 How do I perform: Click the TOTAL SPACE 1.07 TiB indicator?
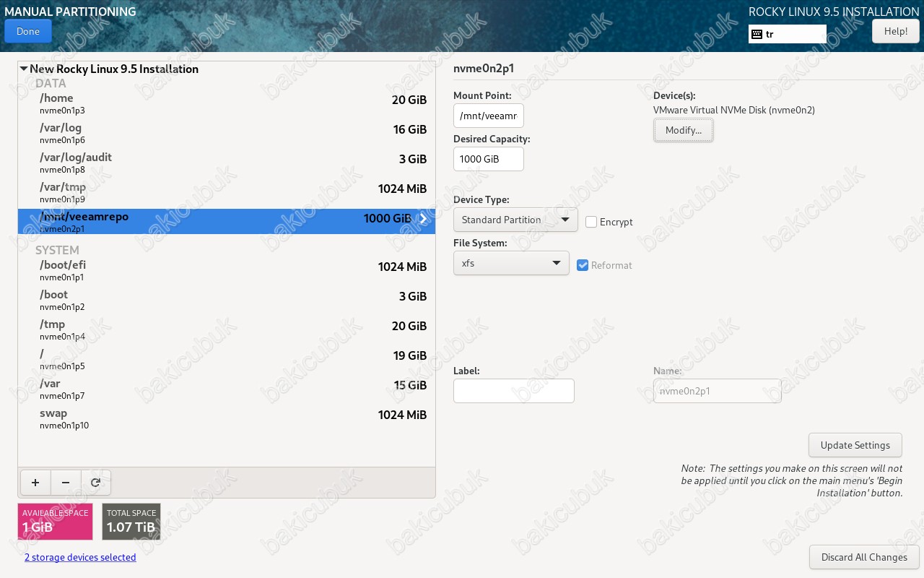(x=131, y=522)
